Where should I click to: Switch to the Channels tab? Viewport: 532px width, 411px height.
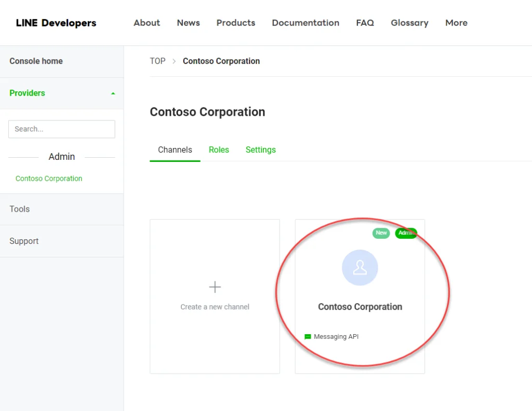pos(175,150)
